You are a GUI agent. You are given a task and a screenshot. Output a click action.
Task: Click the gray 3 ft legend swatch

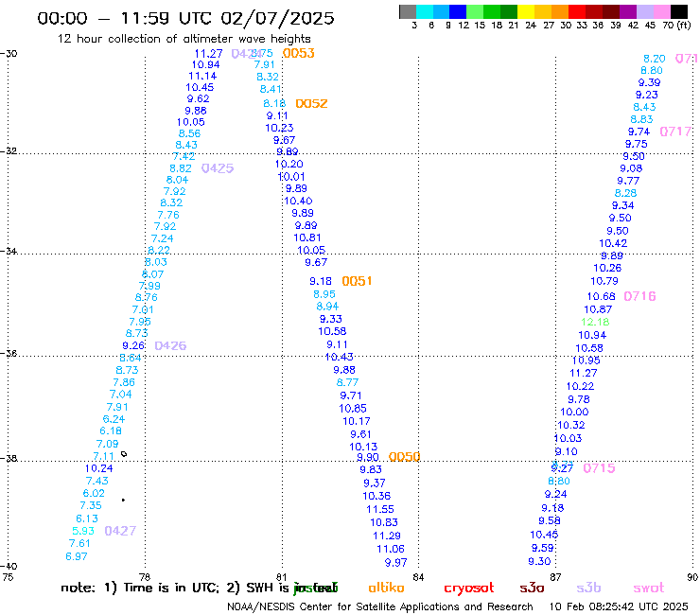coord(408,11)
